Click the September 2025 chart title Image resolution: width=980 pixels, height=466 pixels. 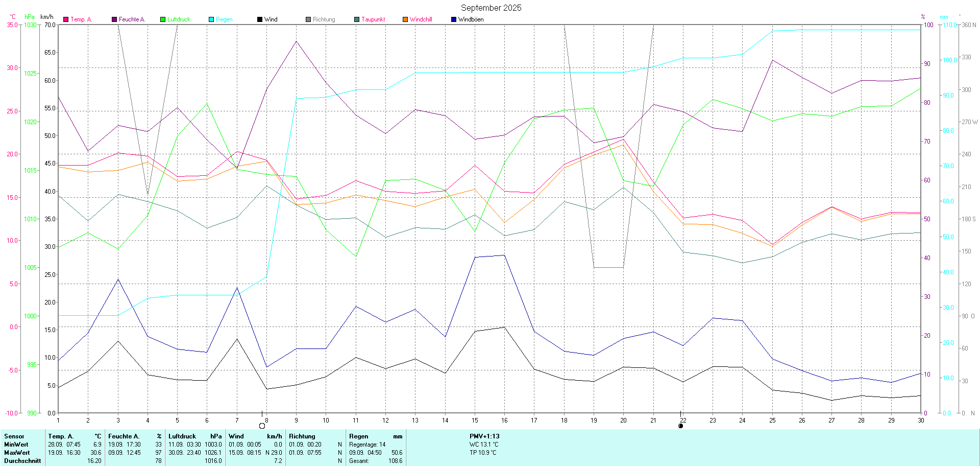491,8
